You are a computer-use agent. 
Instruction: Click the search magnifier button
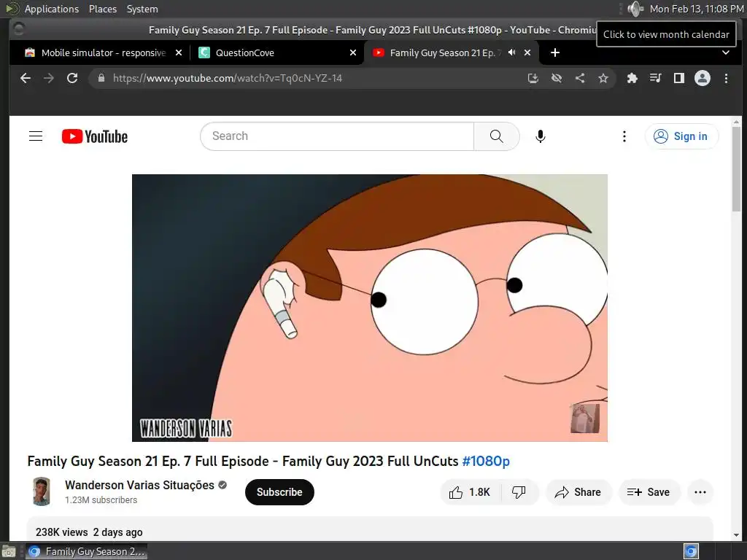pyautogui.click(x=496, y=136)
